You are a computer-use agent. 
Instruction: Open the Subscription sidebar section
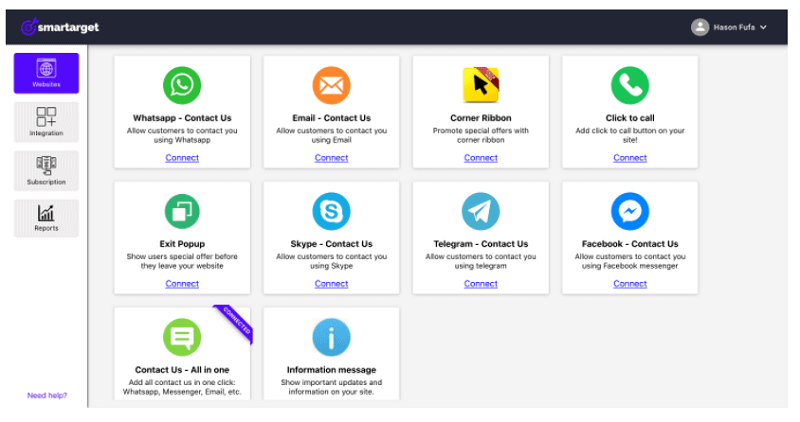(46, 170)
